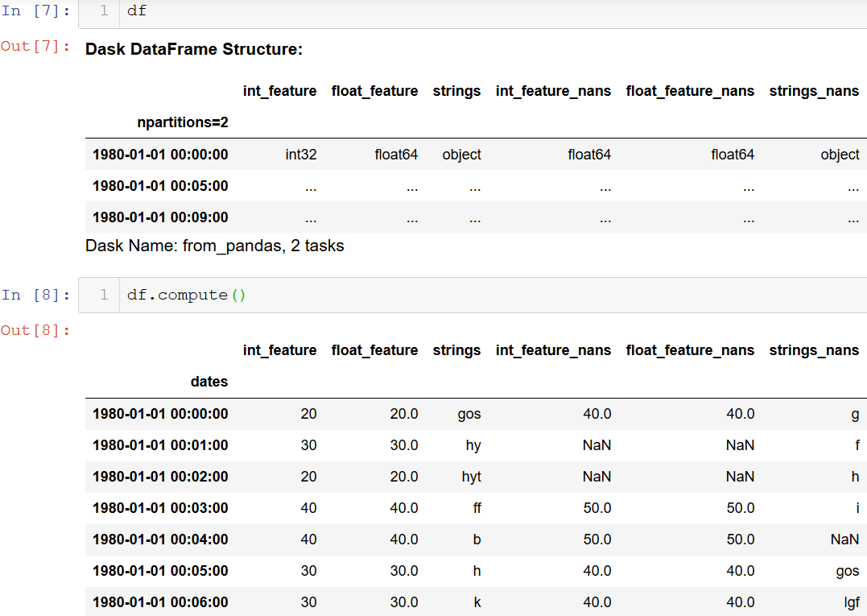
Task: Click NaN float_feature_nans in 00:02:00 row
Action: point(740,477)
